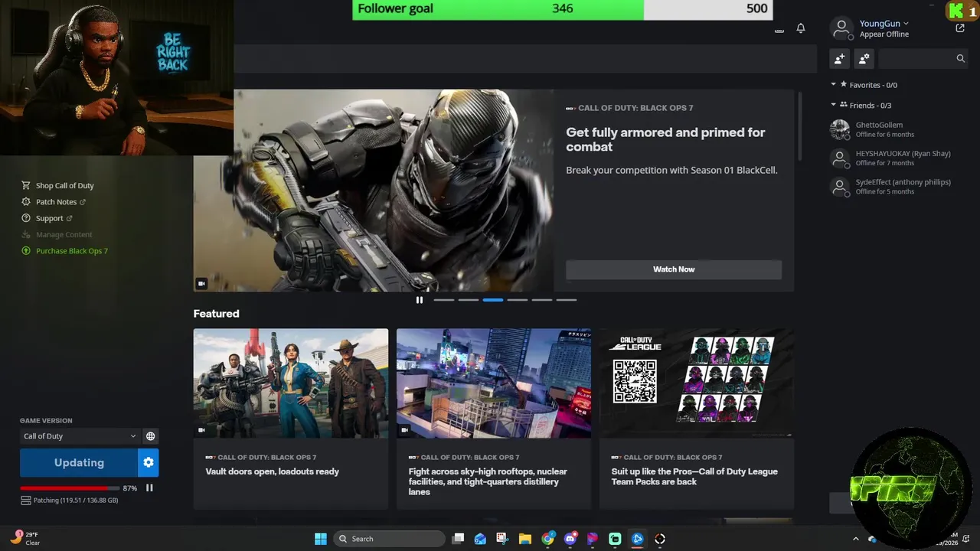
Task: Click SydeEffect's avatar icon
Action: pos(840,187)
